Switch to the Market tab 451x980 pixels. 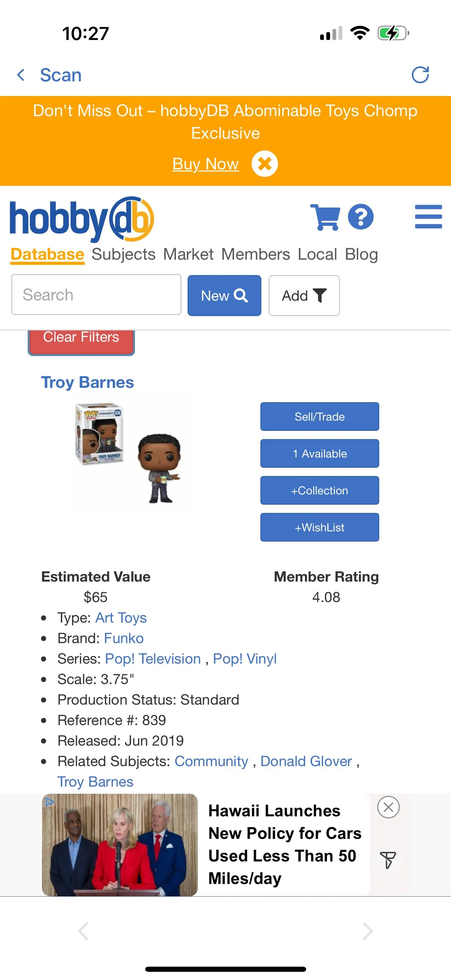point(188,254)
